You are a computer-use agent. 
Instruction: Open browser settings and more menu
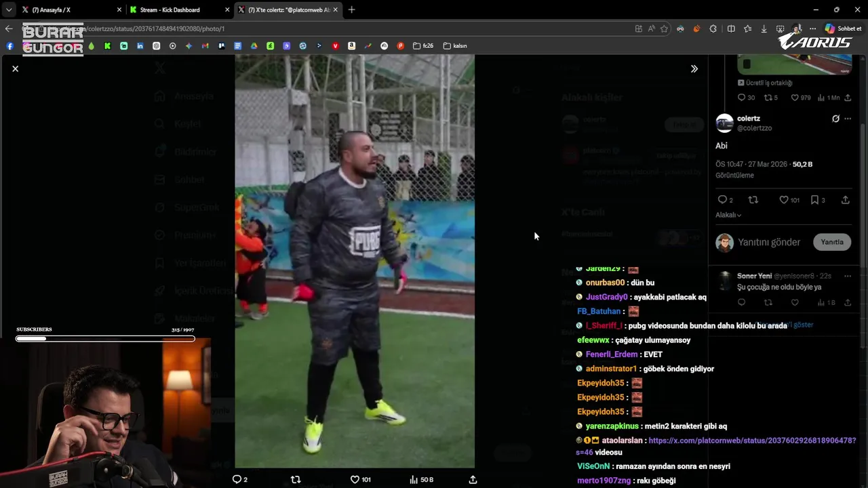[812, 28]
